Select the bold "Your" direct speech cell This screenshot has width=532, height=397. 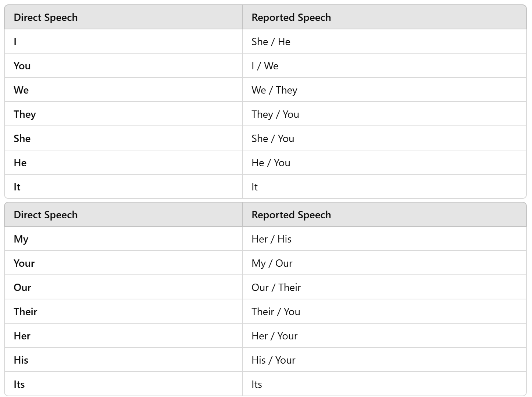[x=24, y=263]
